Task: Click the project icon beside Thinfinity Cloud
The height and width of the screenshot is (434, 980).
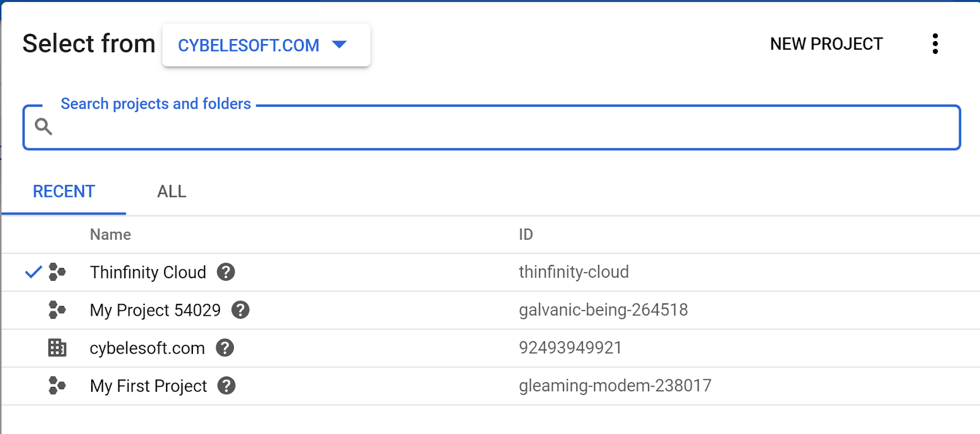Action: pos(57,272)
